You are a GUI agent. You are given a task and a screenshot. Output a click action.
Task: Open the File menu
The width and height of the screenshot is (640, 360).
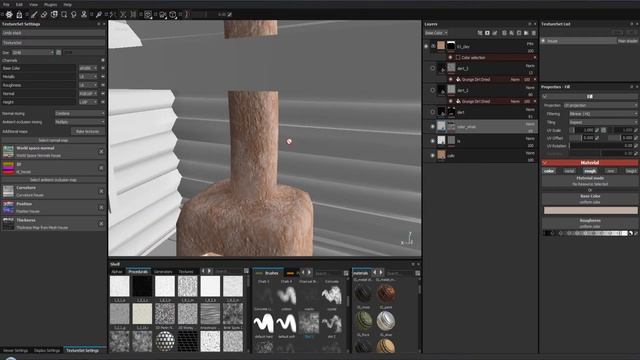[6, 4]
